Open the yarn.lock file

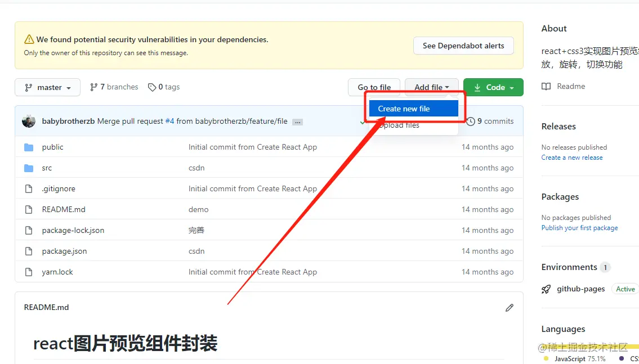click(x=57, y=272)
